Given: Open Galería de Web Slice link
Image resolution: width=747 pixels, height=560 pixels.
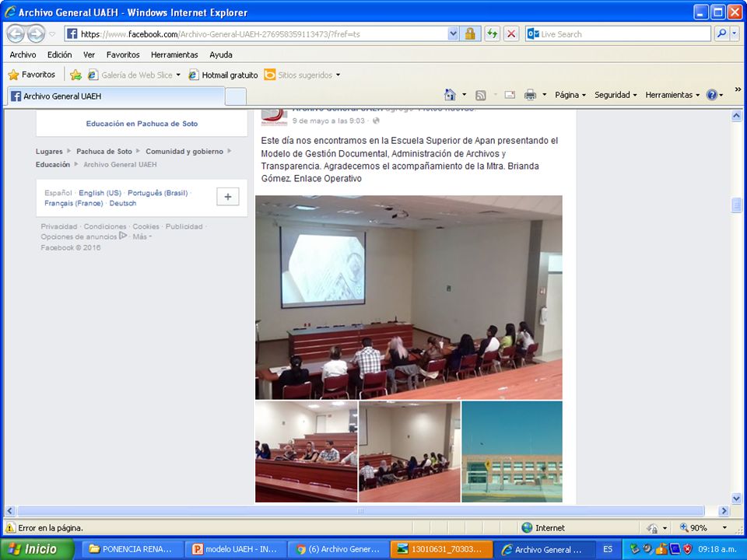Looking at the screenshot, I should coord(134,75).
